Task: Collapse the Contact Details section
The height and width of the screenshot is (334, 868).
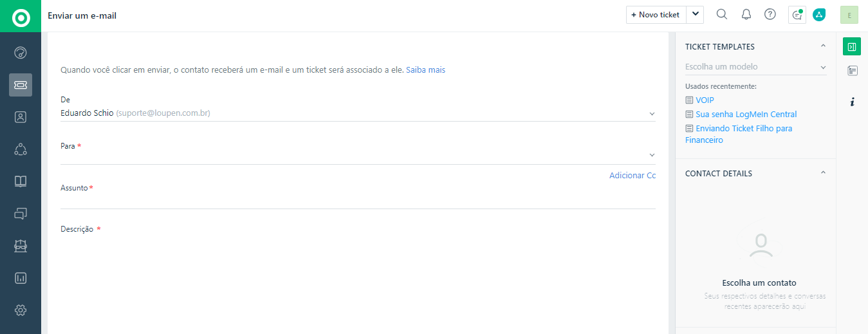Action: pyautogui.click(x=823, y=172)
